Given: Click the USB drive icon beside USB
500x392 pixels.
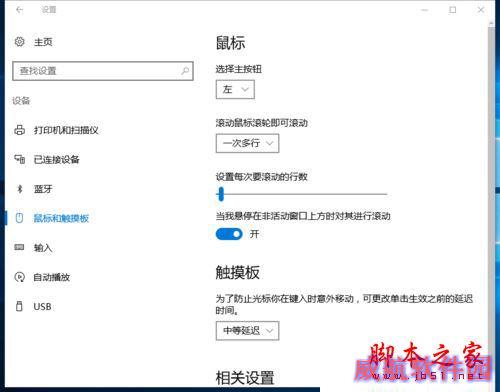Looking at the screenshot, I should click(19, 306).
